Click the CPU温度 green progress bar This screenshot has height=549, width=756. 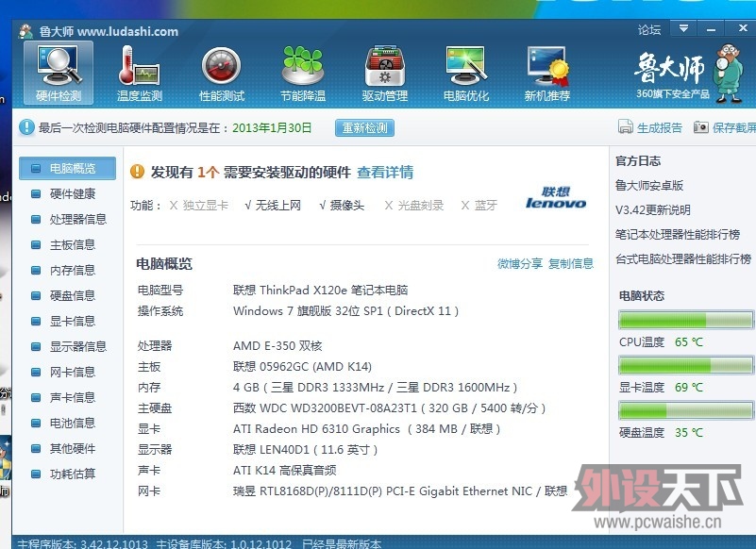(685, 320)
